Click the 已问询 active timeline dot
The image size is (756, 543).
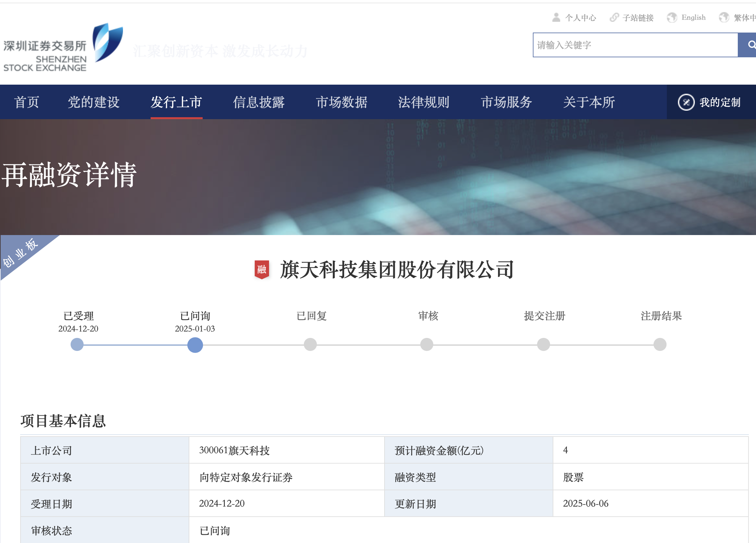click(195, 345)
